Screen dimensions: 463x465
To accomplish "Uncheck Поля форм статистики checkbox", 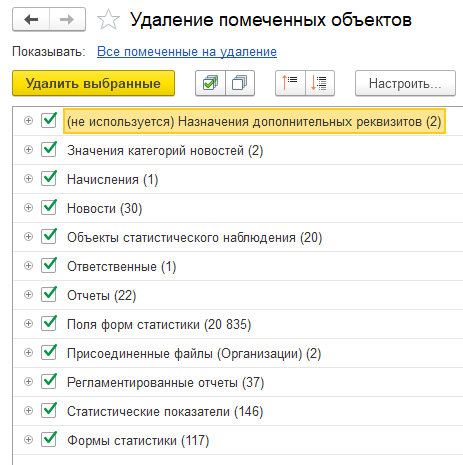I will coord(49,323).
